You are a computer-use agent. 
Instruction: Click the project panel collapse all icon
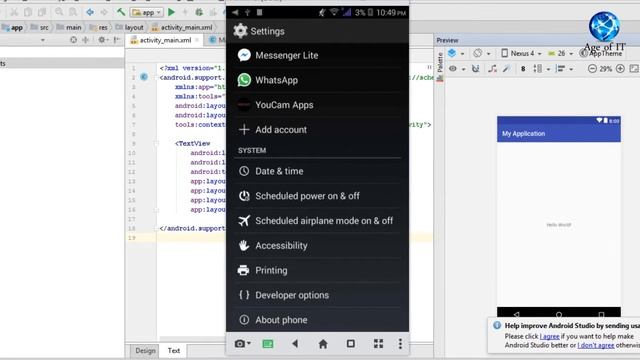tap(86, 40)
